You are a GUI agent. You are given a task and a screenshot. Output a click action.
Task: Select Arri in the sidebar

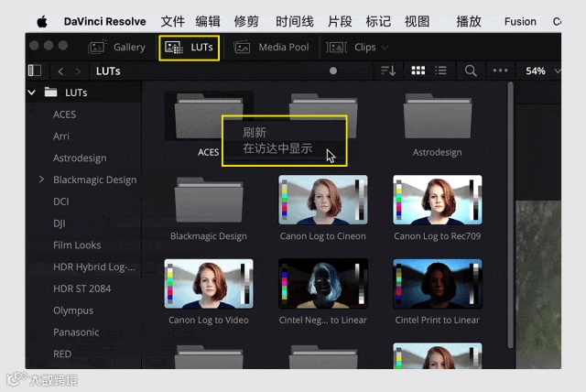tap(61, 136)
